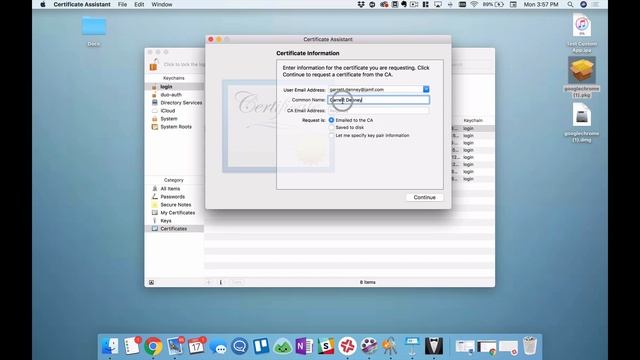Click the battery status in menu bar
The width and height of the screenshot is (640, 360).
click(x=493, y=4)
